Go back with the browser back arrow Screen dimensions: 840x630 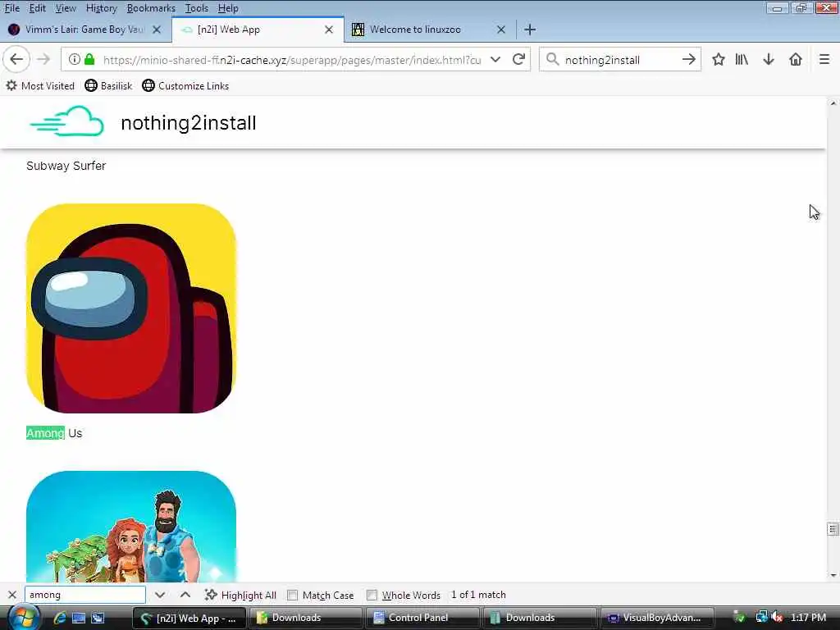(16, 59)
